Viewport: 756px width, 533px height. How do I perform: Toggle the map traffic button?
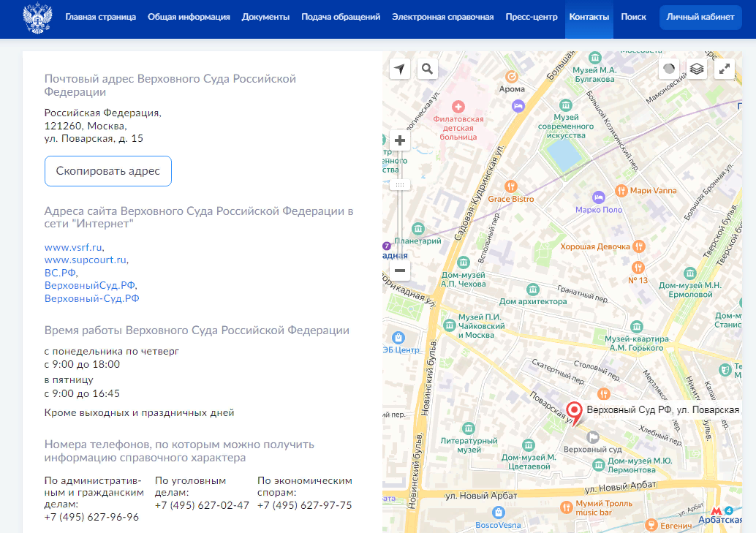tap(669, 69)
